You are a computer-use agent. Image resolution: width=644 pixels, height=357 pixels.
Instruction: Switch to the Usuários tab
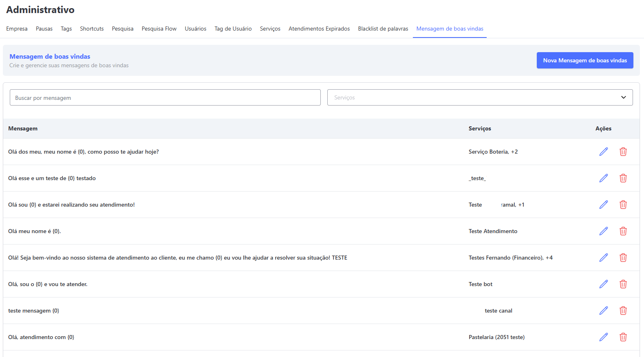[x=195, y=29]
